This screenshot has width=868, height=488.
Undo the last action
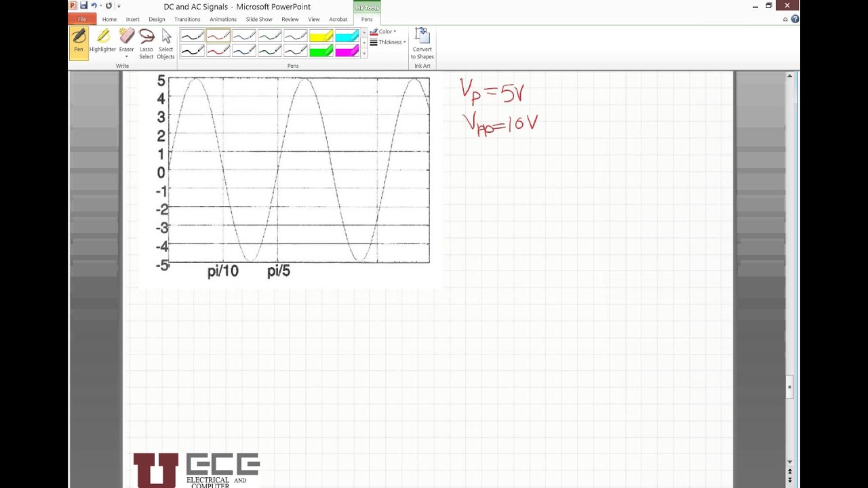point(94,5)
